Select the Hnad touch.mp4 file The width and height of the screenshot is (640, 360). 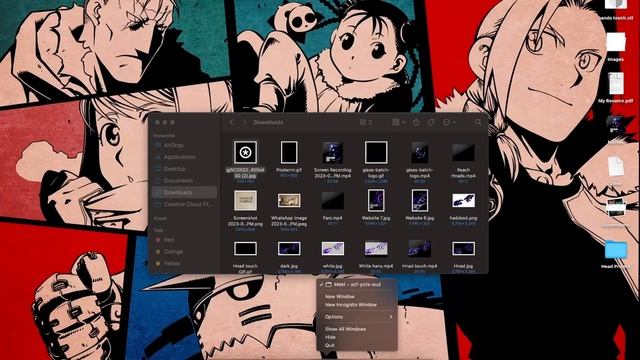tap(420, 249)
